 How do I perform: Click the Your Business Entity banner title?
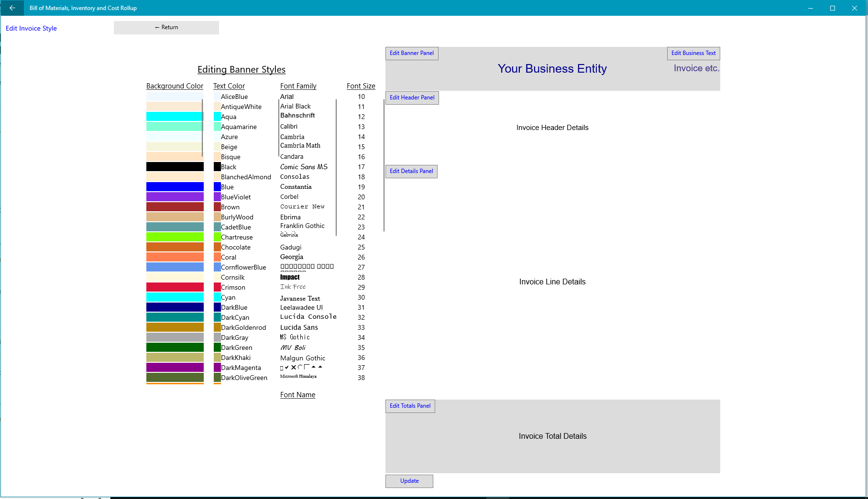click(x=552, y=69)
